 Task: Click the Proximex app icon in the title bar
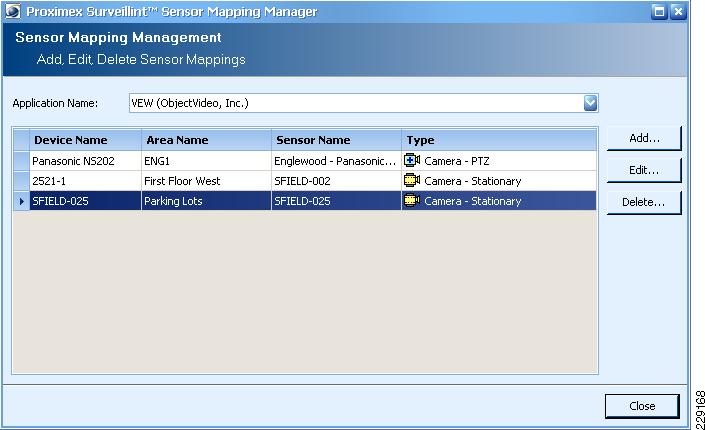pyautogui.click(x=13, y=11)
